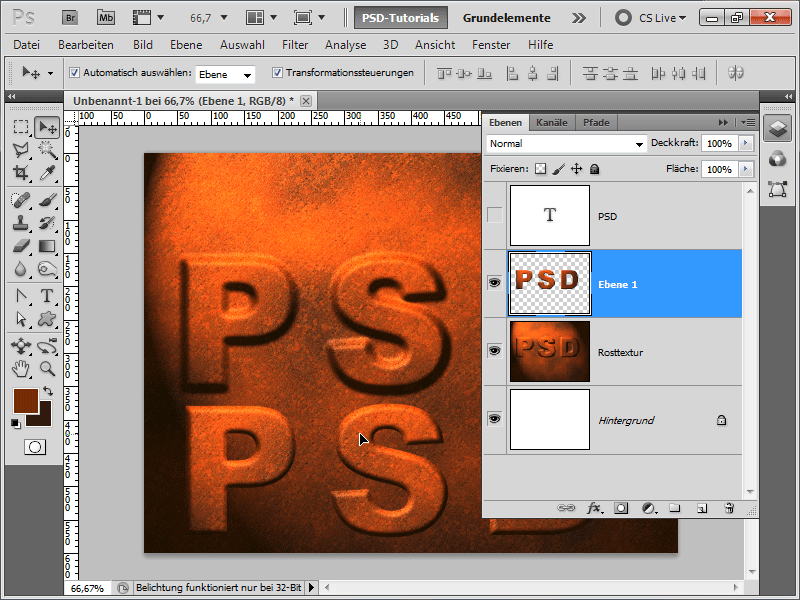Select the Path Selection tool

tap(21, 319)
